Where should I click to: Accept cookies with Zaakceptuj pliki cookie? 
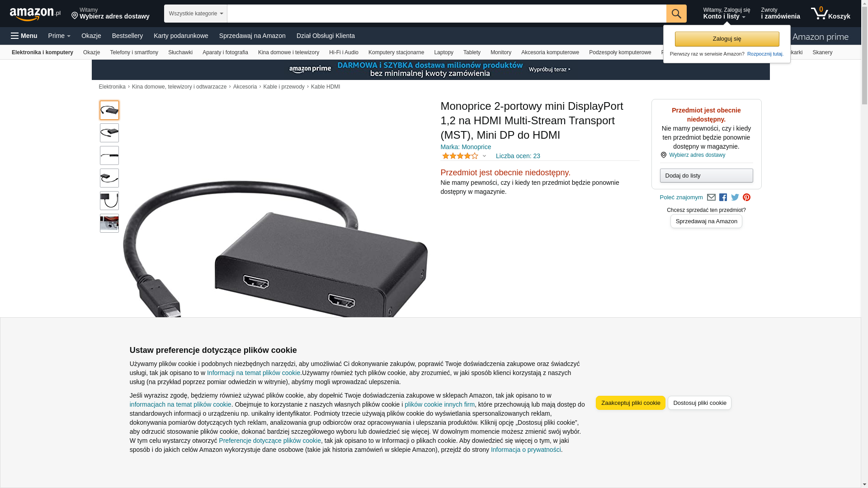[631, 403]
